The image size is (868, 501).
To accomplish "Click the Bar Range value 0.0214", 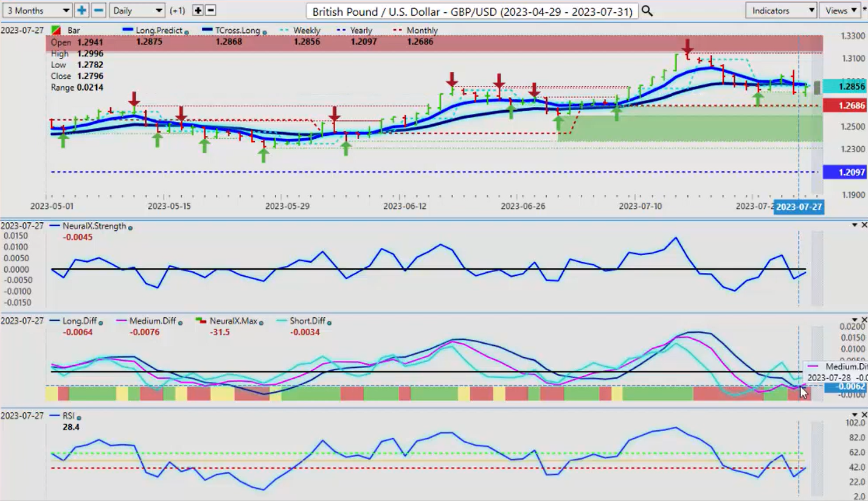I will click(x=89, y=88).
